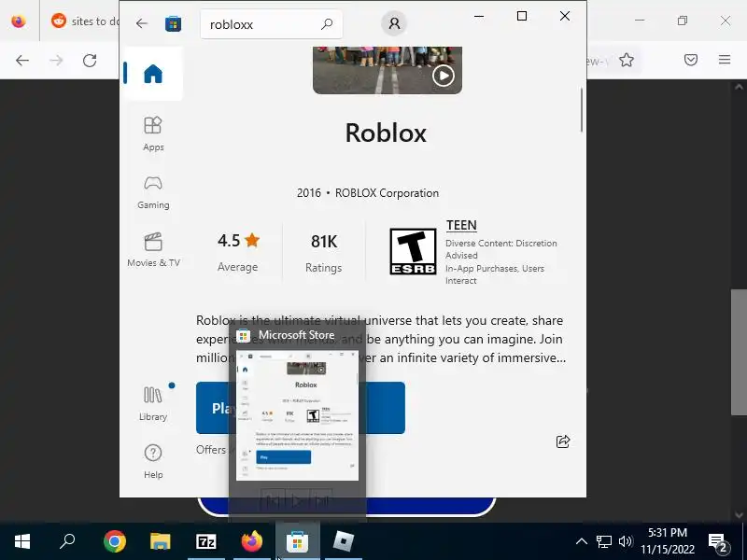Click Firefox forward arrow button
747x560 pixels.
click(56, 61)
